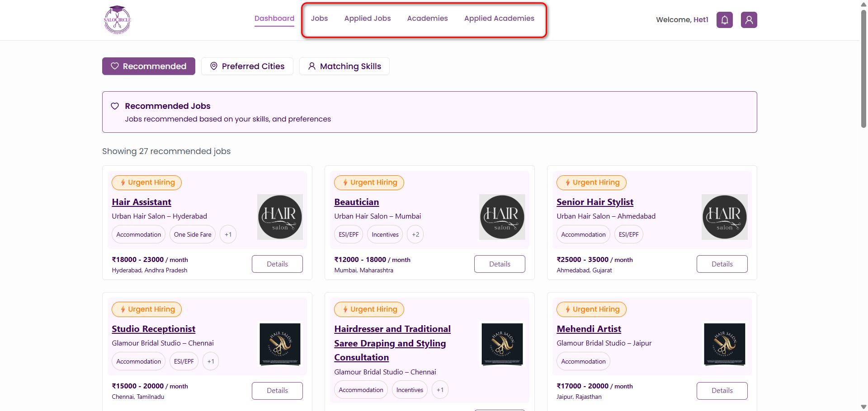Click the heart icon beside Recommended Jobs
This screenshot has width=868, height=411.
115,106
